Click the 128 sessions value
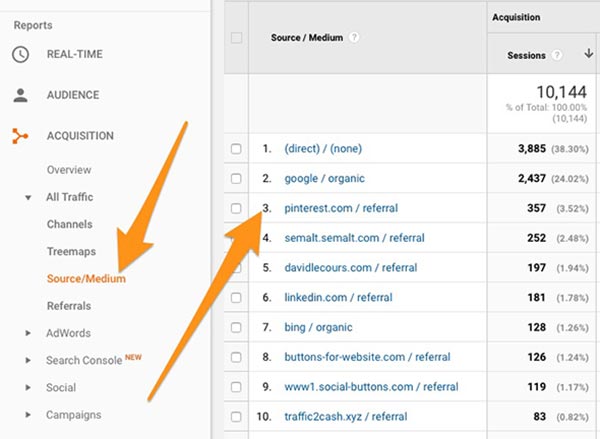Screen dimensions: 600x439 [x=536, y=327]
